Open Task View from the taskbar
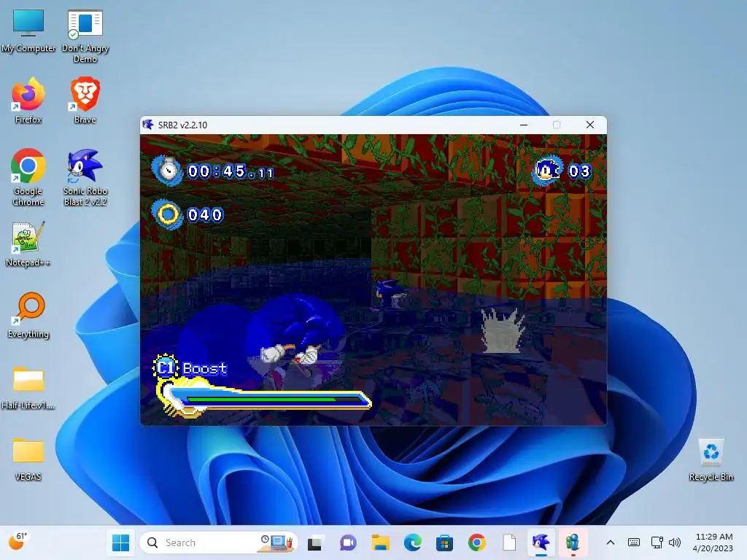Screen dimensions: 747x560 coord(314,542)
